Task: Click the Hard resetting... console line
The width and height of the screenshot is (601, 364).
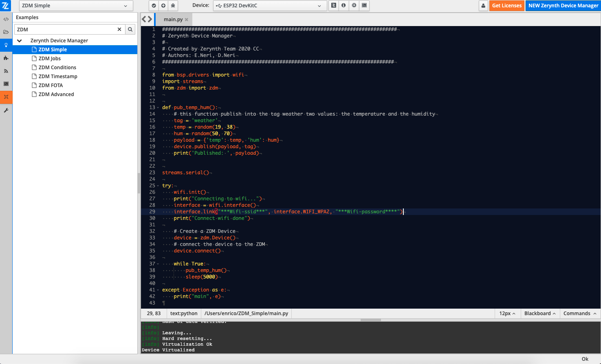Action: coord(187,339)
